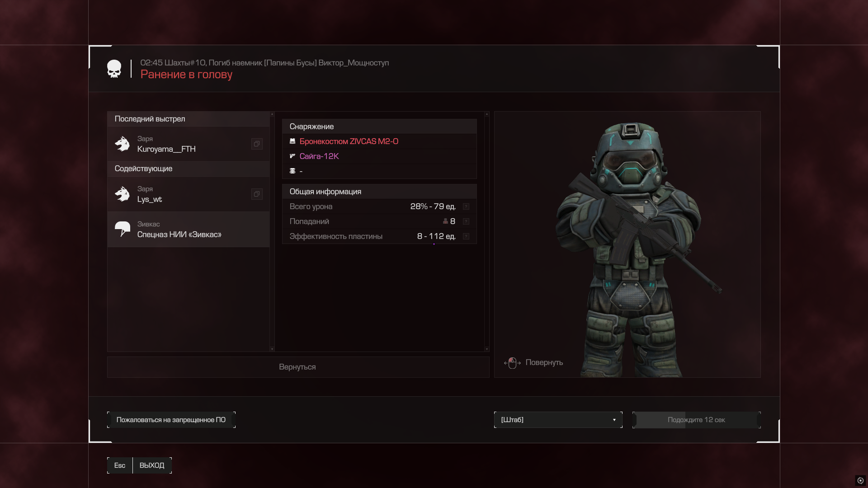Click the help icon beside Попаданий

click(x=466, y=221)
